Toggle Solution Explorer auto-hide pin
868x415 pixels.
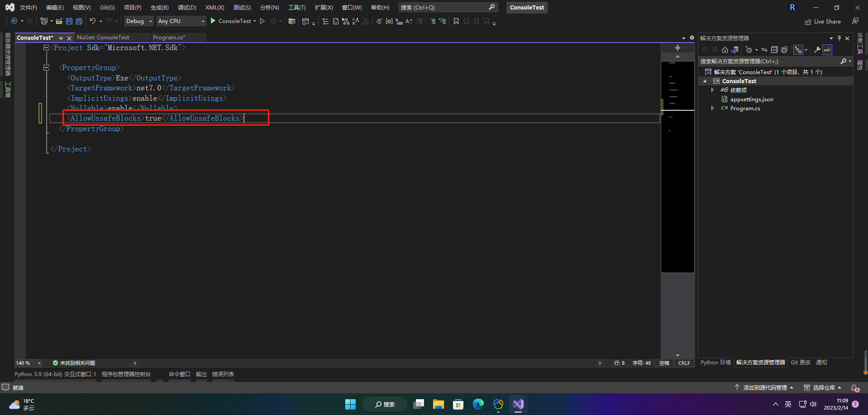pyautogui.click(x=839, y=38)
